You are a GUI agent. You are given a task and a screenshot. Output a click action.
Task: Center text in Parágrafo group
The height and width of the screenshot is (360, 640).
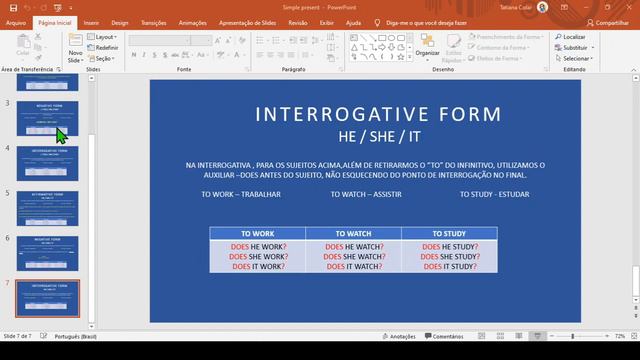click(270, 55)
